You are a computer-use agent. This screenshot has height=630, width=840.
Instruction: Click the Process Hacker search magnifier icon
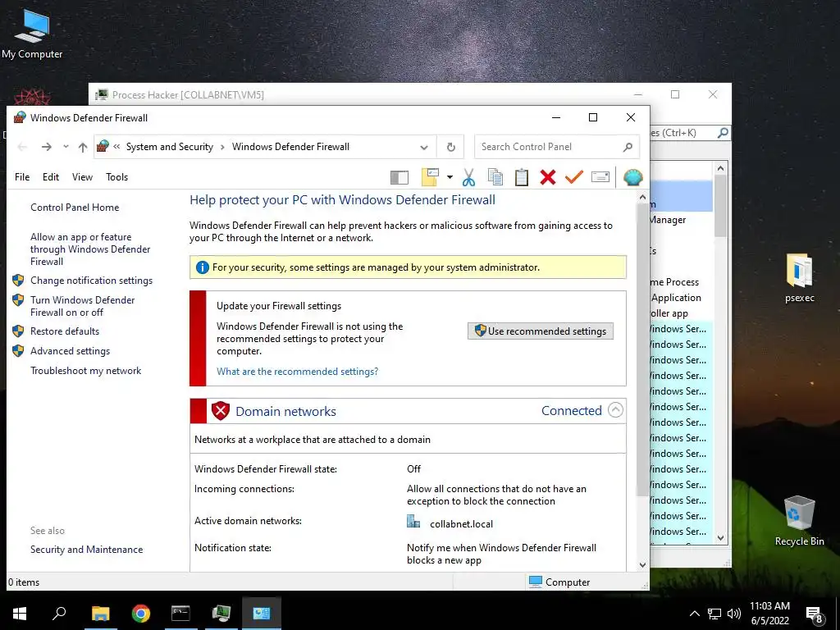click(x=723, y=132)
